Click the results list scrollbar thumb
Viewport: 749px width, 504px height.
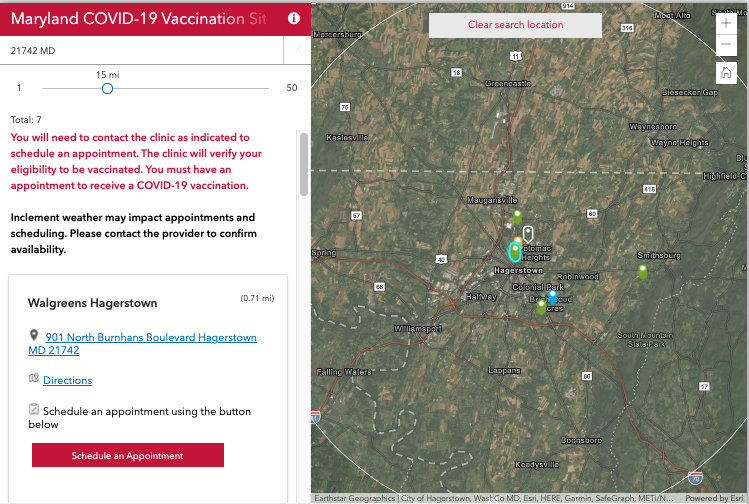(303, 164)
